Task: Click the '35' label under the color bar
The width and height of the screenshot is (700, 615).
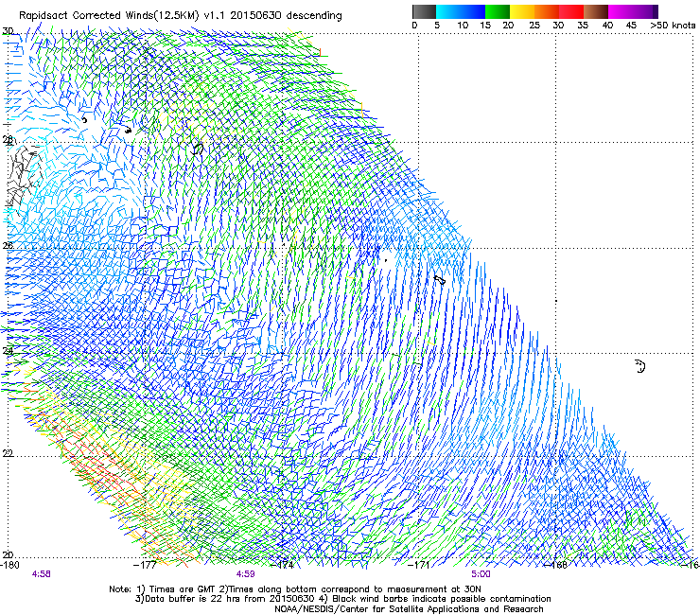Action: 583,26
